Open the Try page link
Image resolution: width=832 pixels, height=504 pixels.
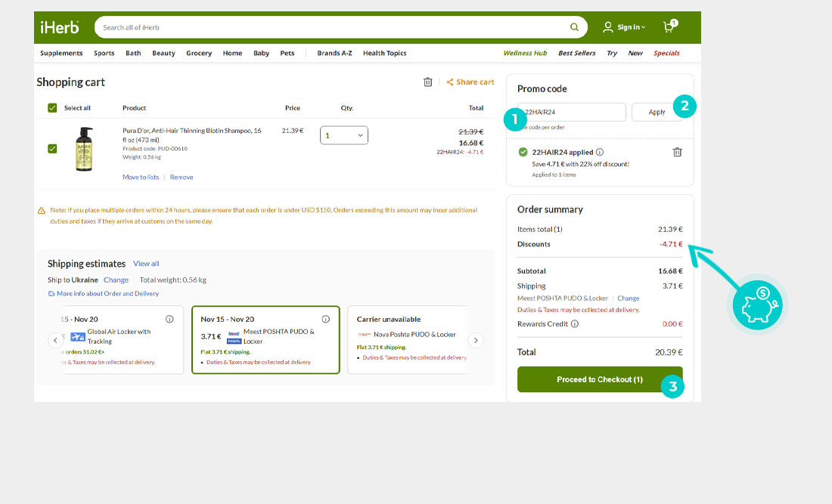click(x=612, y=53)
